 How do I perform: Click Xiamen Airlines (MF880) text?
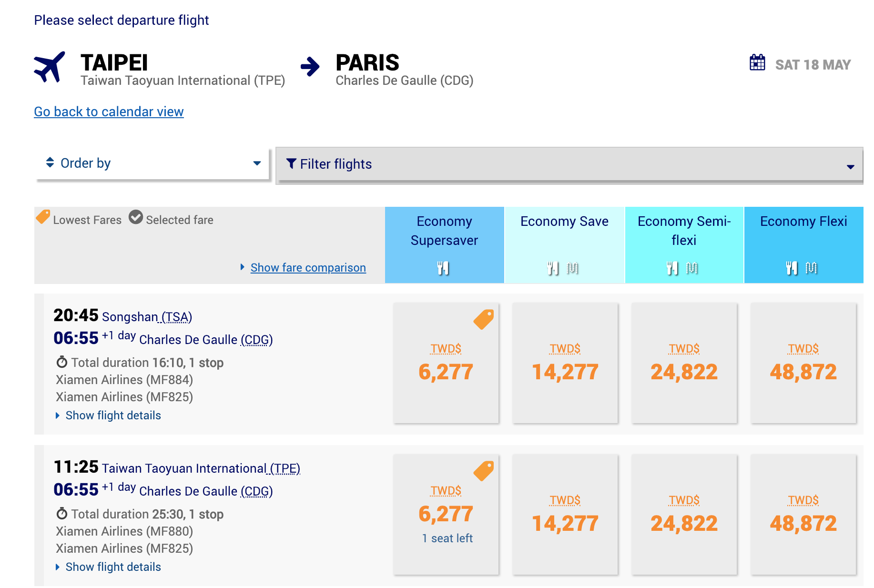[x=124, y=531]
